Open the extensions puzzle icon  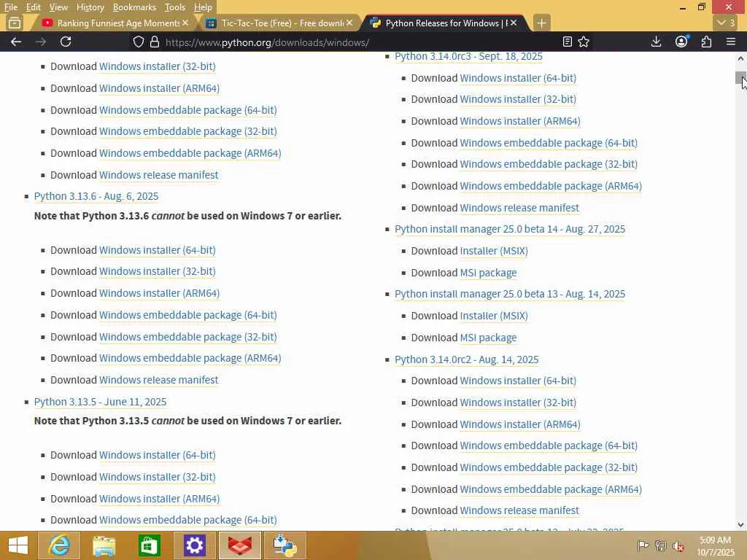pos(706,42)
